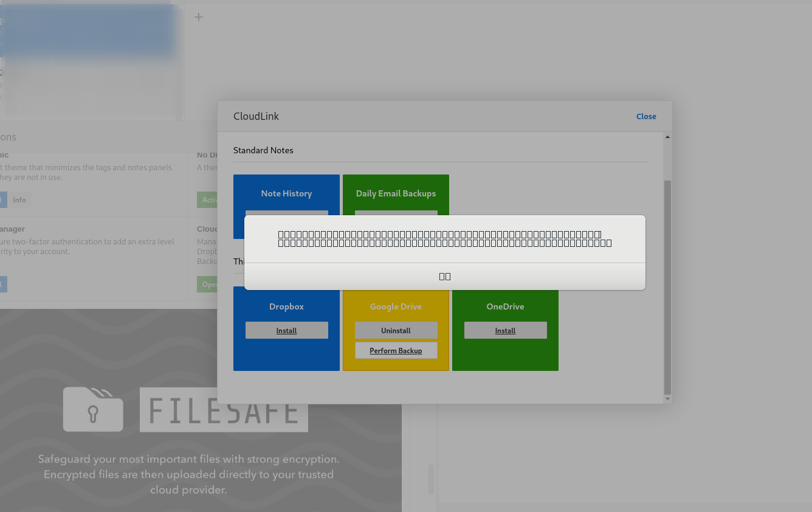
Task: Close the CloudLink panel
Action: click(646, 116)
